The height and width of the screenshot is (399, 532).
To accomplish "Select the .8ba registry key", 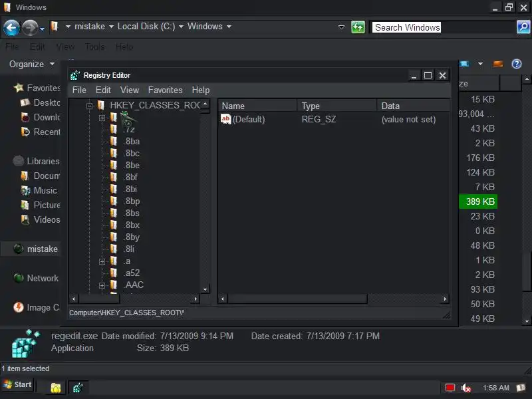I will point(132,141).
